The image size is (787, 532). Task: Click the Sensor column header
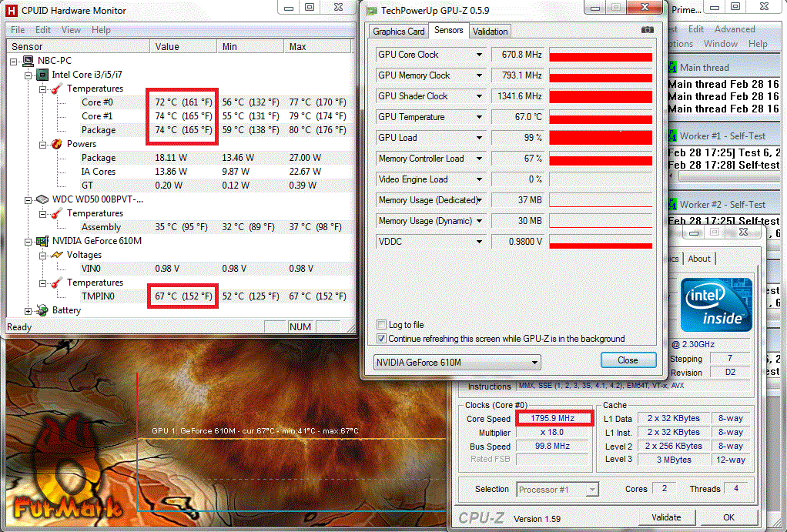pos(79,47)
